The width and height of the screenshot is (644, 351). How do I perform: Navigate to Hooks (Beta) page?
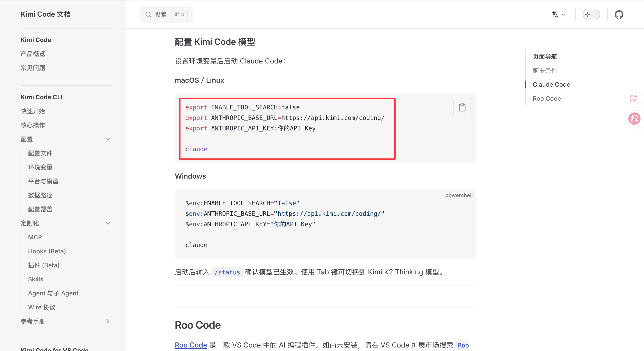pyautogui.click(x=47, y=251)
